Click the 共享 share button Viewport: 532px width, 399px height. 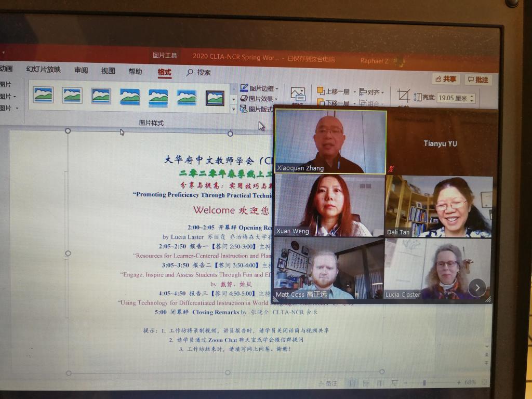pyautogui.click(x=446, y=79)
